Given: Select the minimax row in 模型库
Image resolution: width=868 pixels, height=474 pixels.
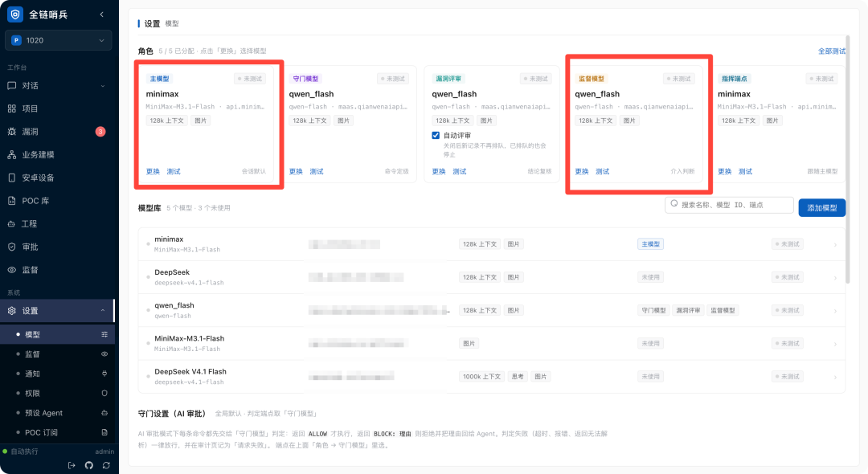Looking at the screenshot, I should 492,244.
